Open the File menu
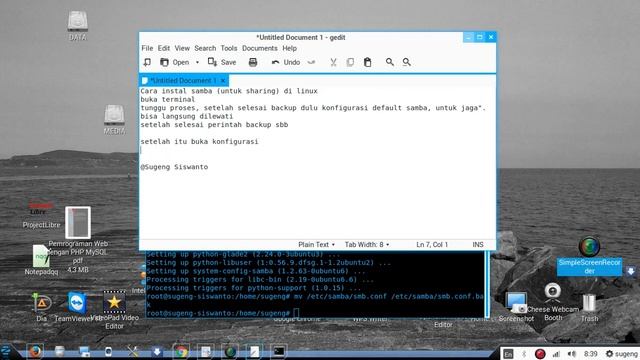The image size is (640, 360). pyautogui.click(x=147, y=48)
